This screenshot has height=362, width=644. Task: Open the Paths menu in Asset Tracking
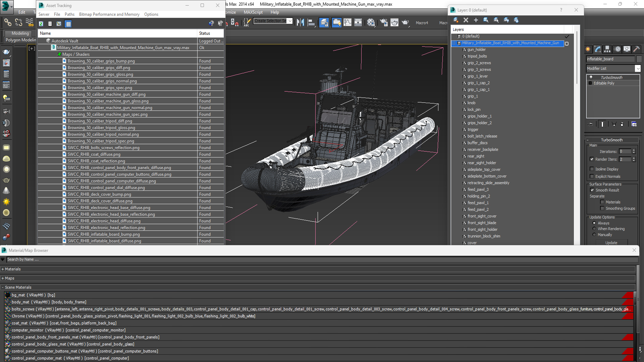coord(69,14)
